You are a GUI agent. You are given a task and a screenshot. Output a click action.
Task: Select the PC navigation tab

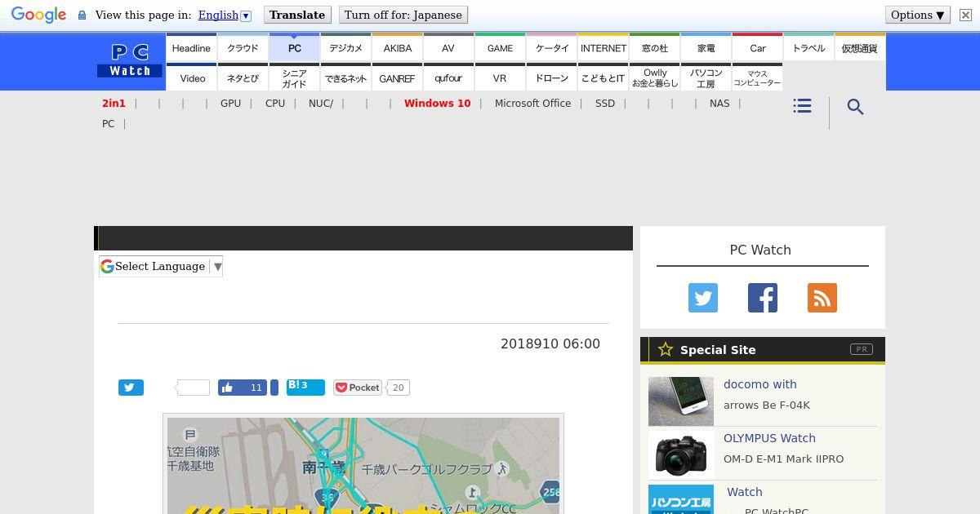tap(294, 47)
